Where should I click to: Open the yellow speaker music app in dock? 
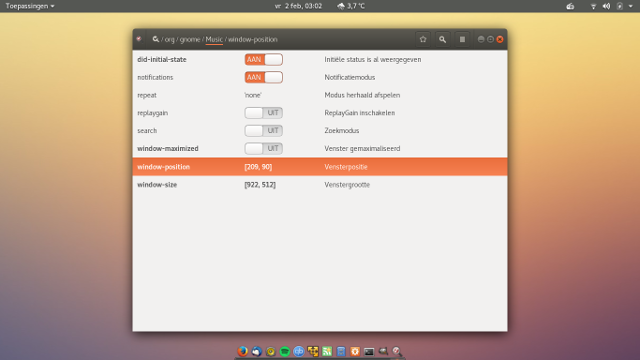(271, 351)
